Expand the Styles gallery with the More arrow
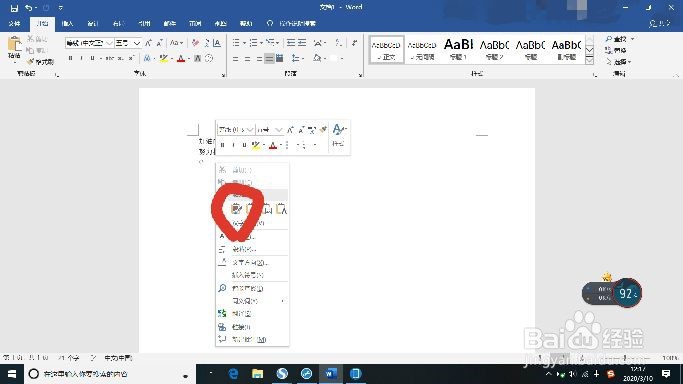Image resolution: width=683 pixels, height=384 pixels. [x=589, y=61]
